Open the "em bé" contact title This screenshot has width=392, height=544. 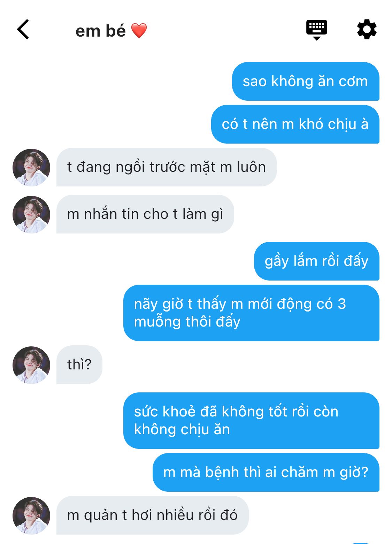(100, 31)
